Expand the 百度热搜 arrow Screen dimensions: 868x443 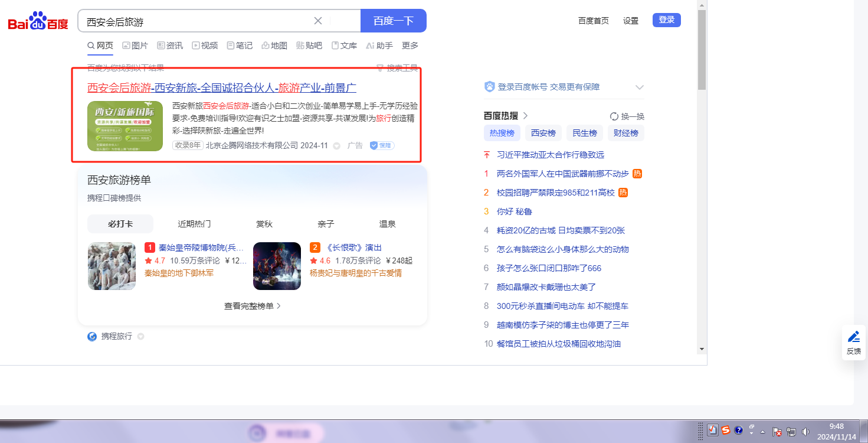[x=526, y=116]
